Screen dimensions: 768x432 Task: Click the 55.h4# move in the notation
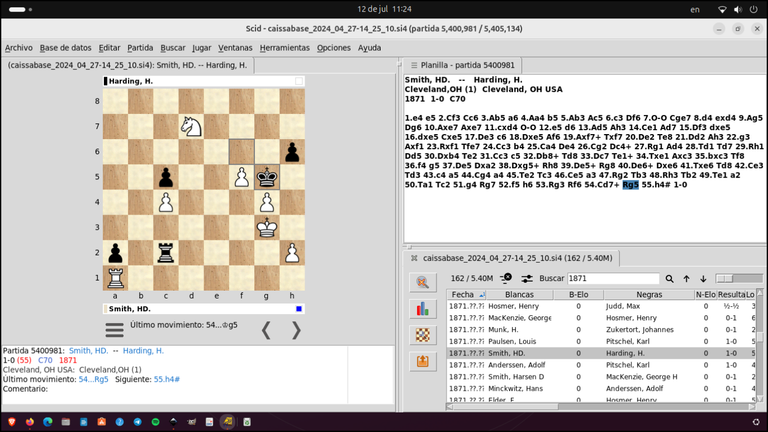pyautogui.click(x=655, y=185)
